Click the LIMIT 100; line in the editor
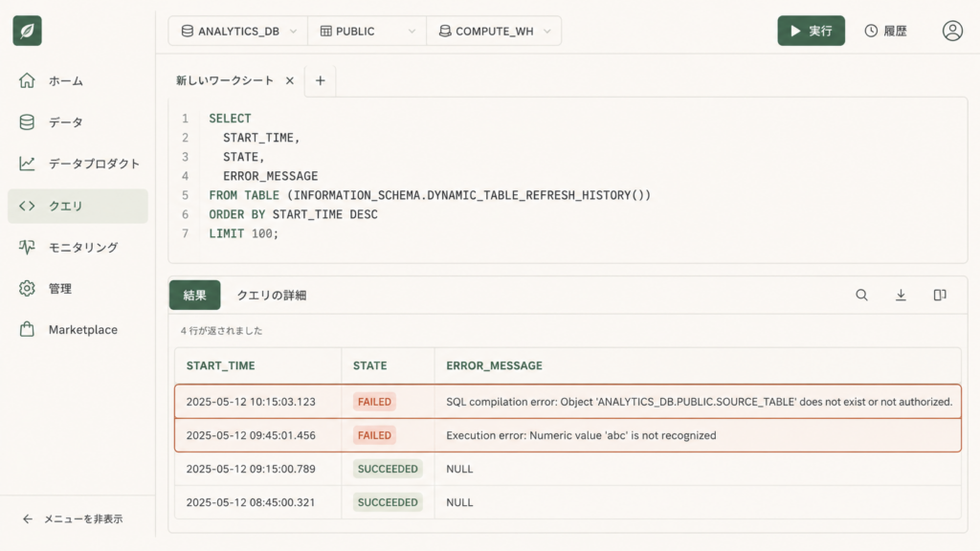 coord(244,233)
